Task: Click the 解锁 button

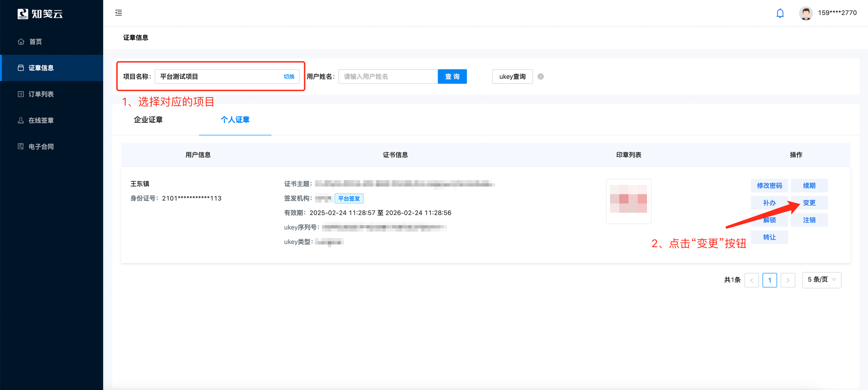Action: click(x=769, y=220)
